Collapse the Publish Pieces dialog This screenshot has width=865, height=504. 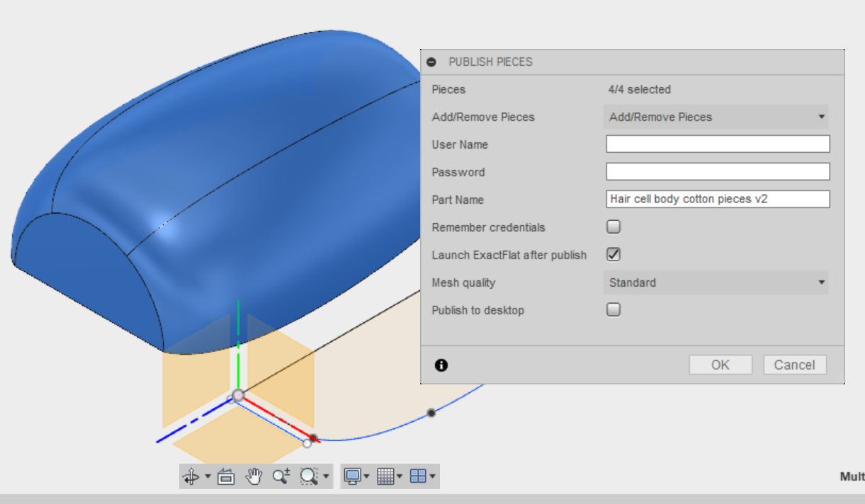pyautogui.click(x=432, y=62)
